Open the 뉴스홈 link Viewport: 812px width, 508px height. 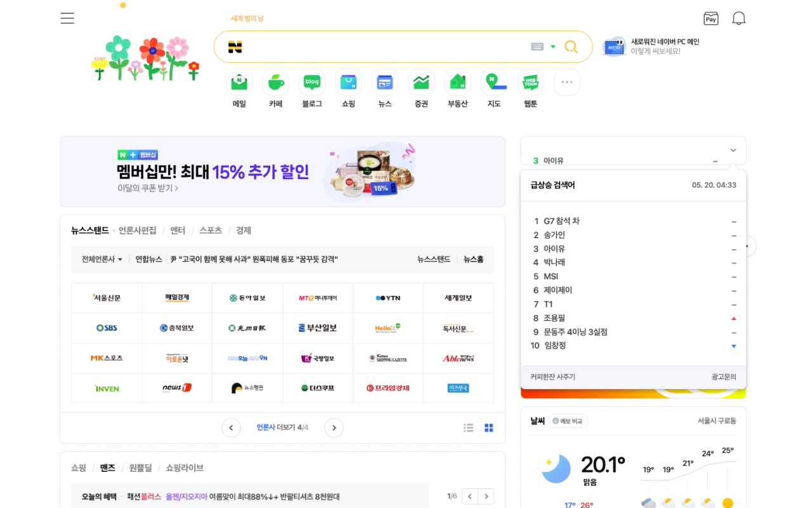click(x=473, y=259)
